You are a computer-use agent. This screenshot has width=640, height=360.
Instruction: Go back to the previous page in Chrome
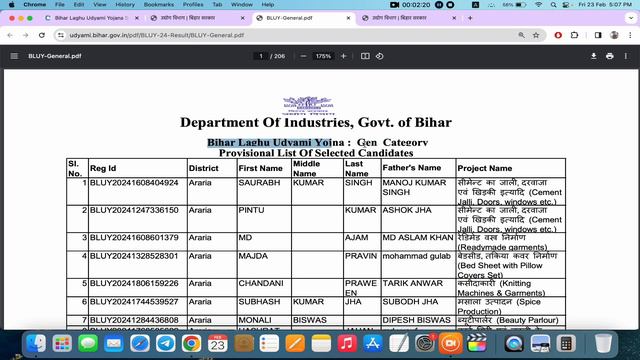pos(10,36)
